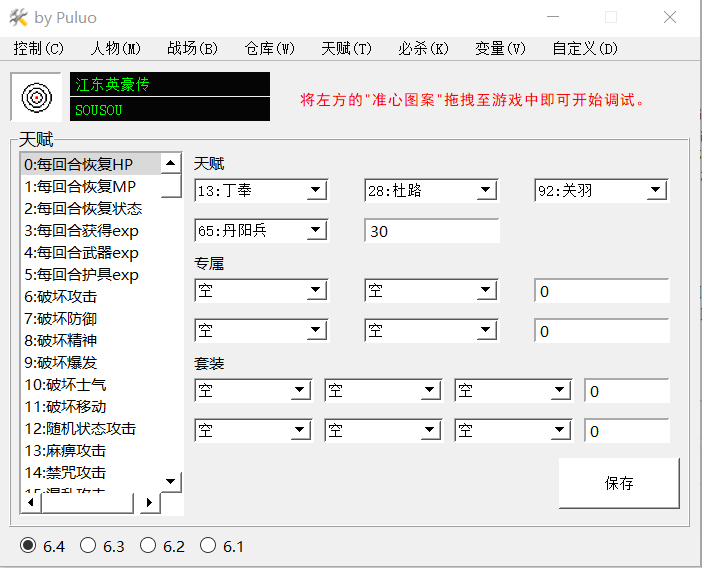The width and height of the screenshot is (702, 568).
Task: Open the 战场(B) menu
Action: (193, 48)
